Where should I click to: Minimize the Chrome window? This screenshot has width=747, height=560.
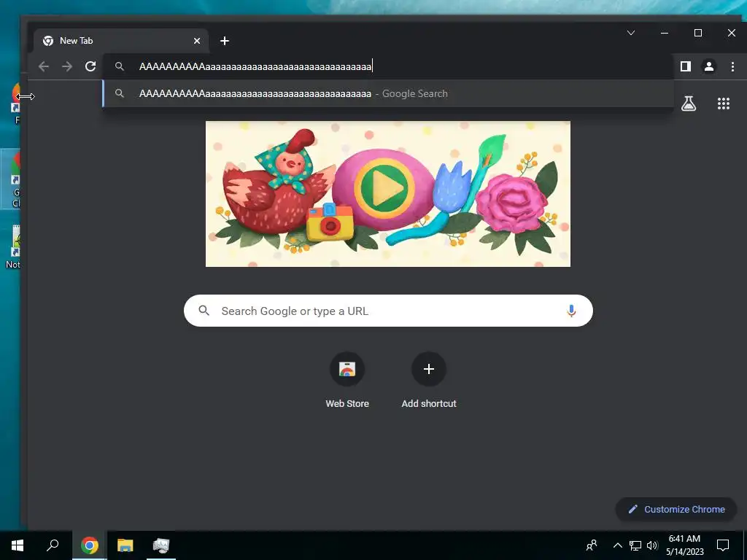pyautogui.click(x=665, y=33)
